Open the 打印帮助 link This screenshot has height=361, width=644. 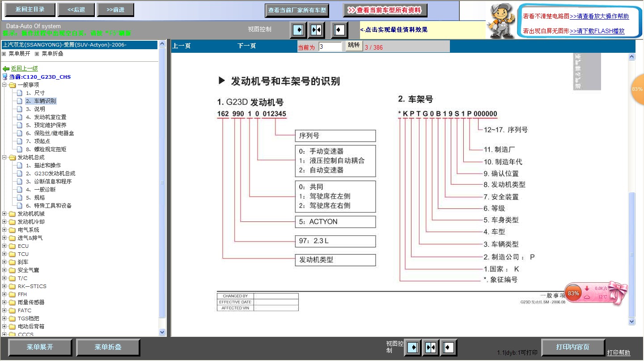click(619, 353)
